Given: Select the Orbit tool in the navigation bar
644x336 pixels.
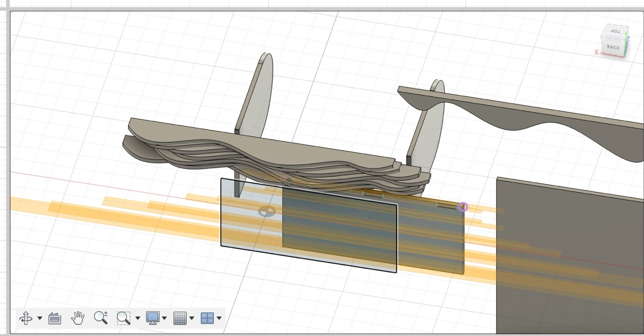Looking at the screenshot, I should pos(26,318).
